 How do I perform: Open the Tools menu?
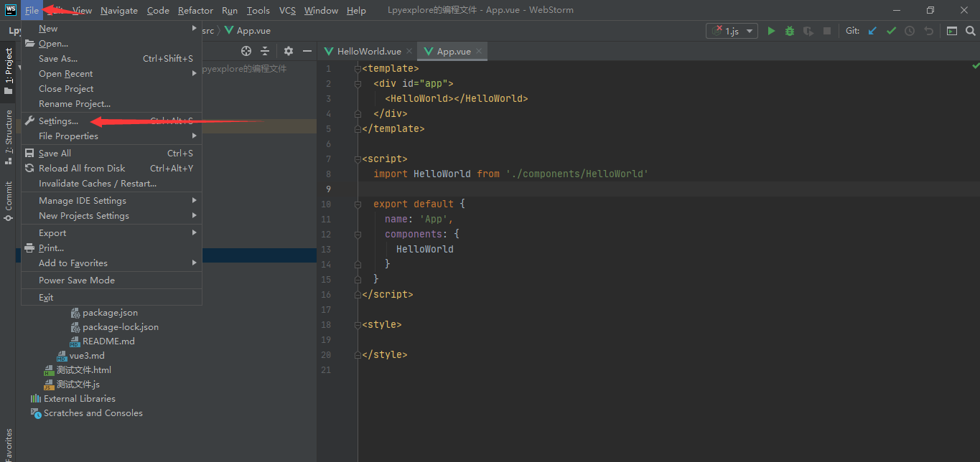tap(258, 10)
